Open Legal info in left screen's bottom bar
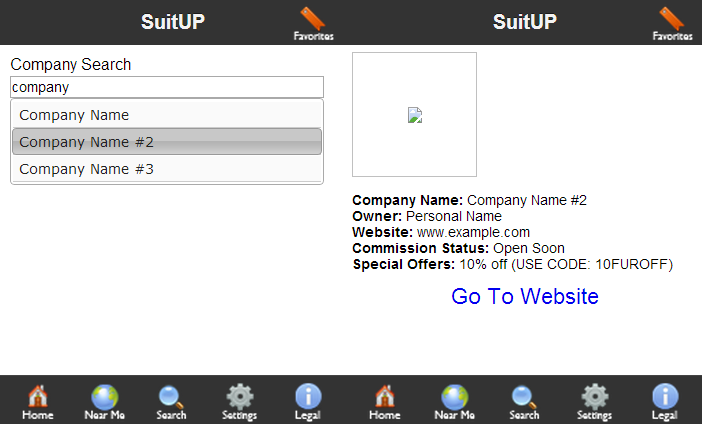Viewport: 702px width, 424px height. click(308, 403)
